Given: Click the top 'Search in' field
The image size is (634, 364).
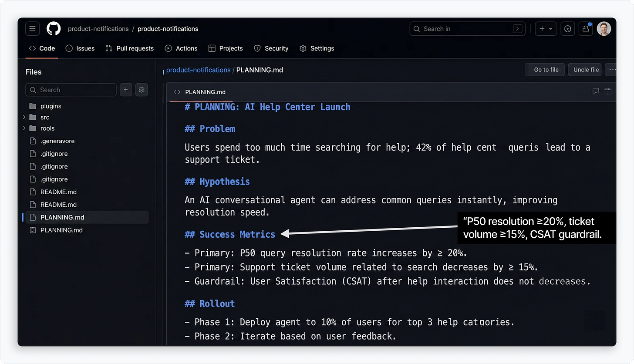Looking at the screenshot, I should click(467, 29).
